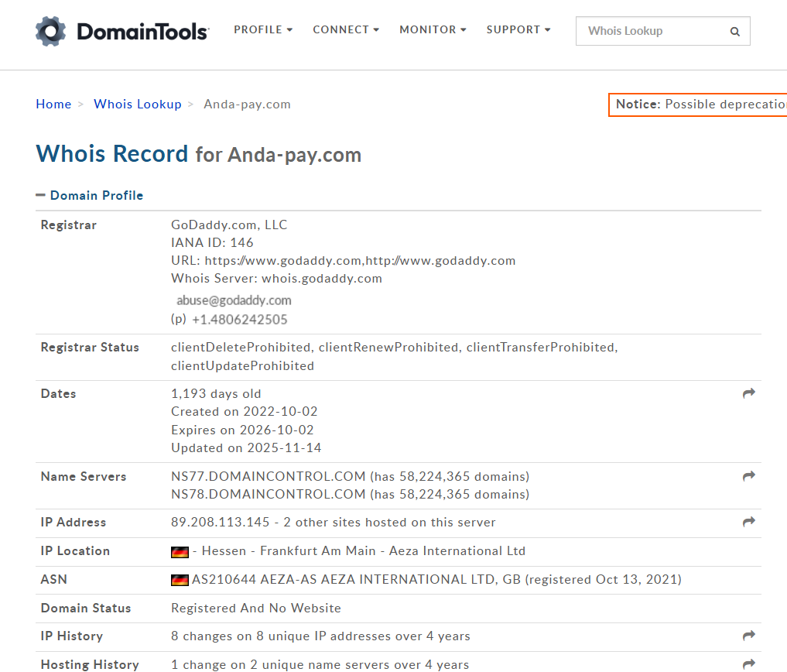Click the DomainTools gear logo

51,30
